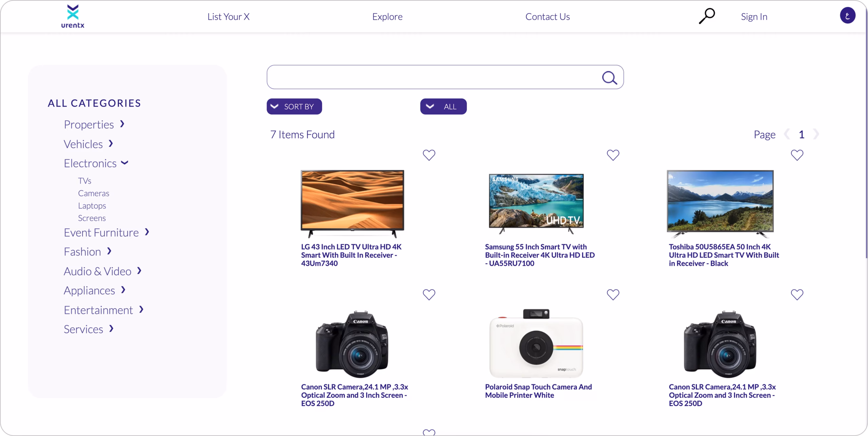
Task: Select the Cameras subcategory
Action: tap(94, 193)
